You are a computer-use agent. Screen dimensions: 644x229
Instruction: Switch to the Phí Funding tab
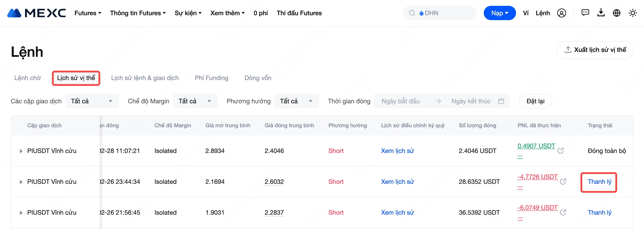click(211, 78)
